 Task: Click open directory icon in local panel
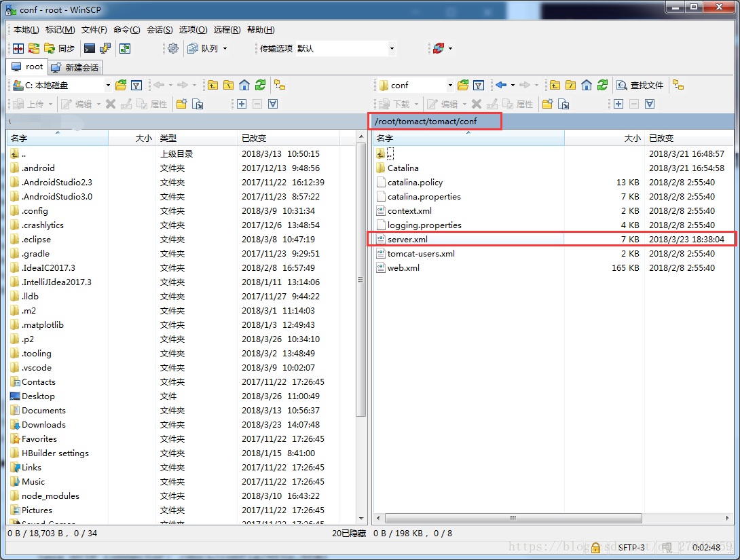(x=121, y=86)
